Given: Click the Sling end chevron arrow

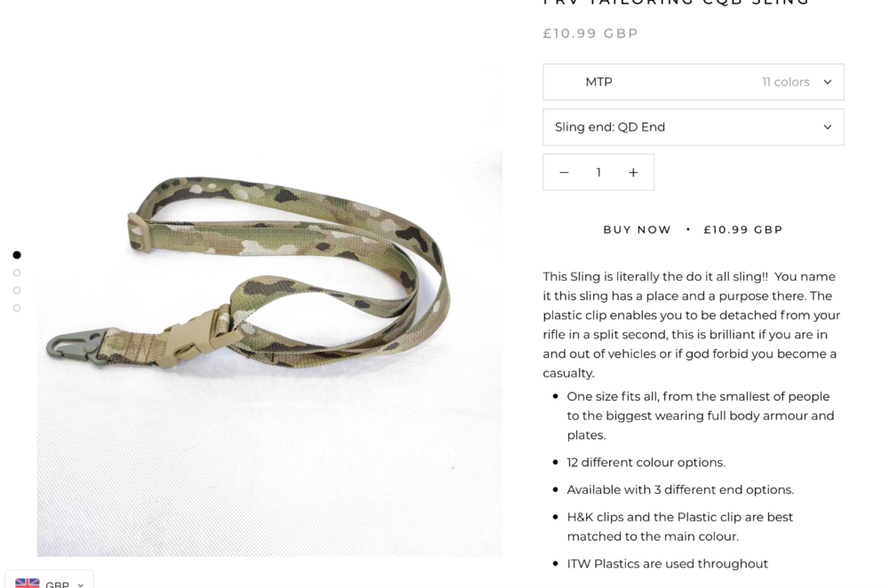Looking at the screenshot, I should (828, 127).
